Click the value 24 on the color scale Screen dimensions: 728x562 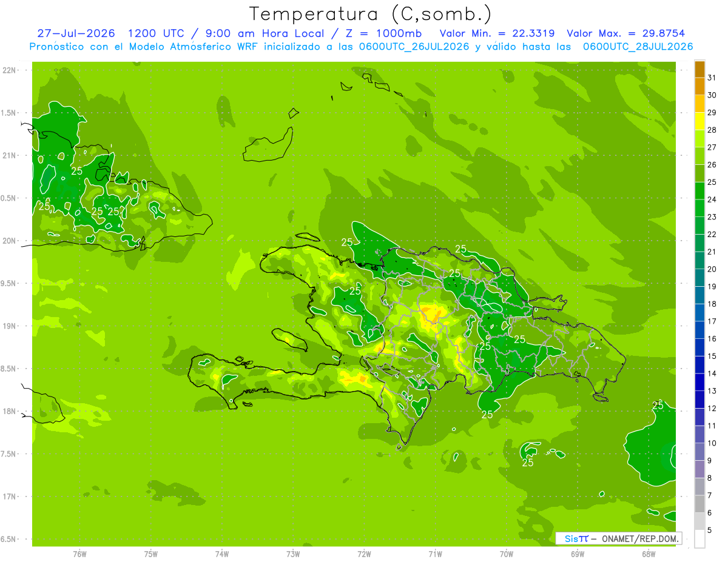pyautogui.click(x=712, y=199)
